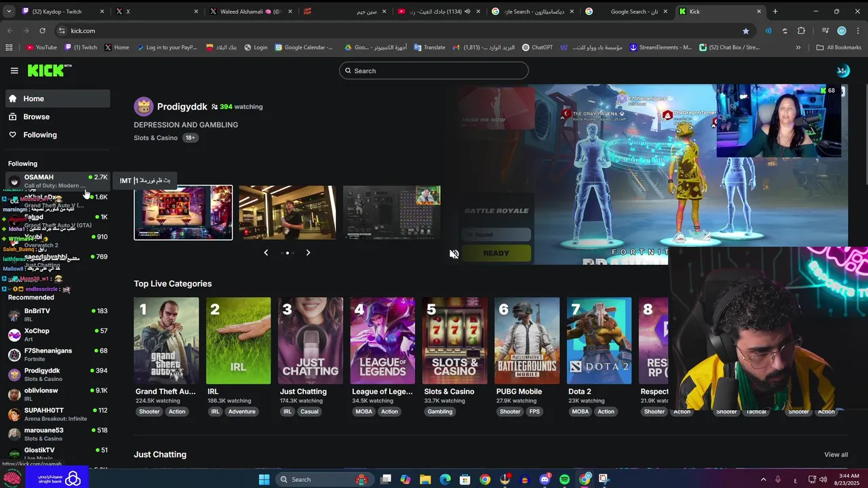Viewport: 868px width, 488px height.
Task: Open IRL category card
Action: tap(239, 341)
